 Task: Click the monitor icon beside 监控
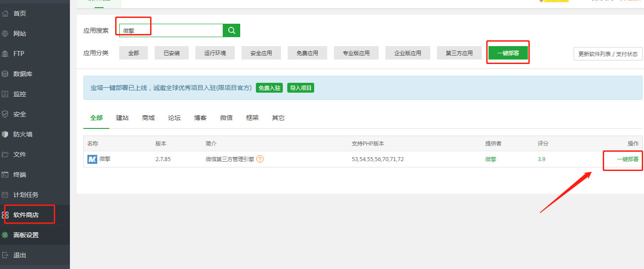5,94
